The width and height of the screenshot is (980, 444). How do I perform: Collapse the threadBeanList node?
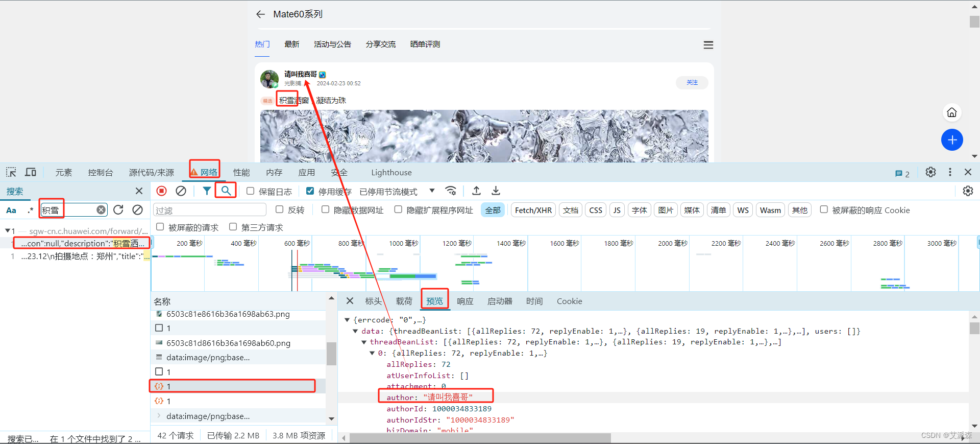363,342
